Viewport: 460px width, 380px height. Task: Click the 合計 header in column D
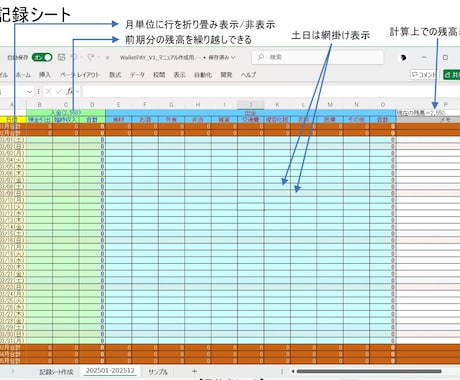click(x=92, y=119)
